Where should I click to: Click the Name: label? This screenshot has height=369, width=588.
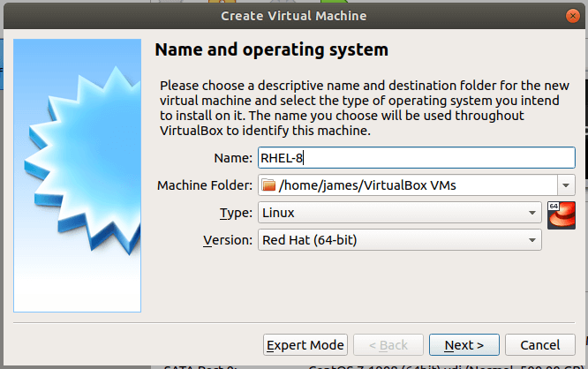coord(233,158)
